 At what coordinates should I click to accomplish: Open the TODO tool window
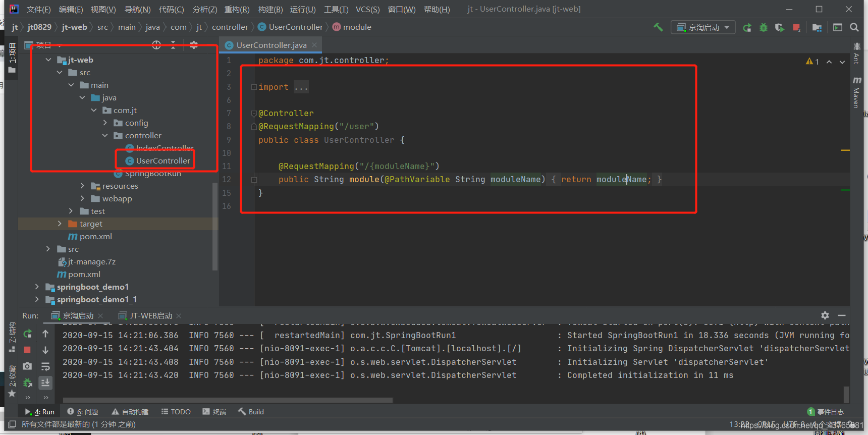(x=176, y=412)
